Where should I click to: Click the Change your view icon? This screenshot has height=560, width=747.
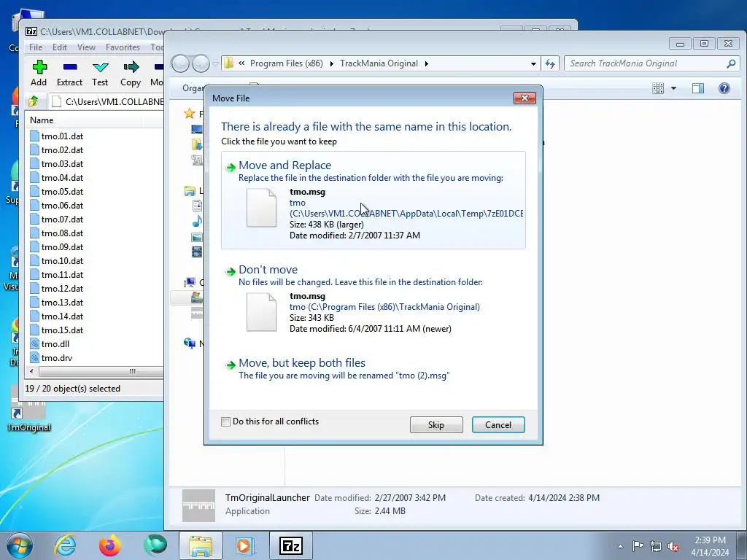tap(658, 88)
